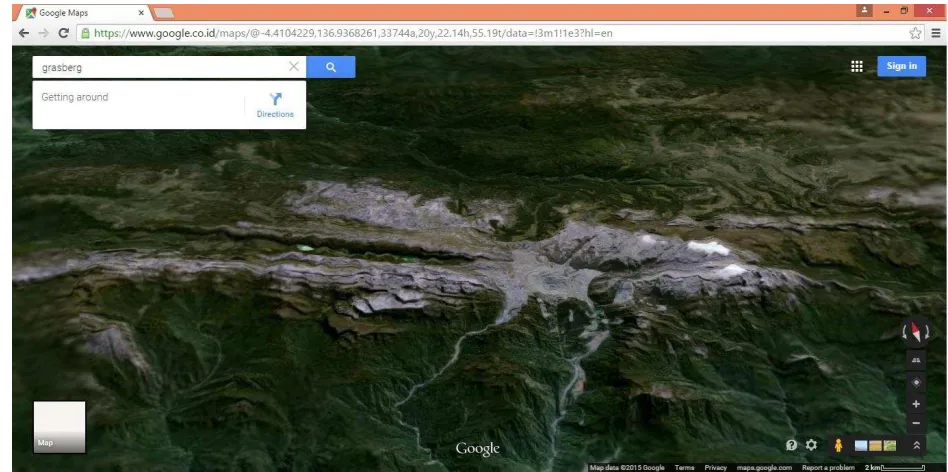
Task: Open the Chrome user profile button
Action: pyautogui.click(x=865, y=10)
